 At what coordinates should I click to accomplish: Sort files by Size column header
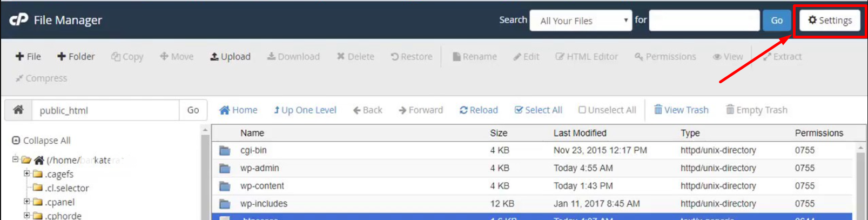[x=499, y=133]
